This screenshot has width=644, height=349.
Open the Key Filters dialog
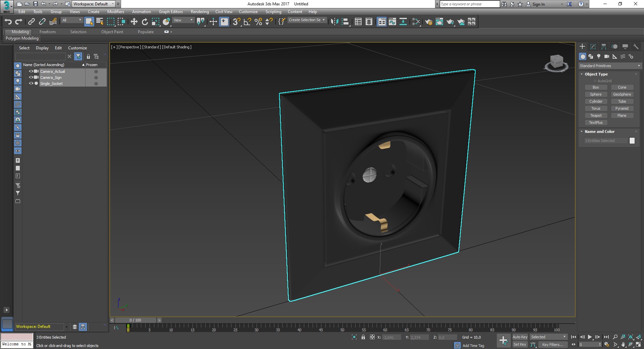point(553,345)
